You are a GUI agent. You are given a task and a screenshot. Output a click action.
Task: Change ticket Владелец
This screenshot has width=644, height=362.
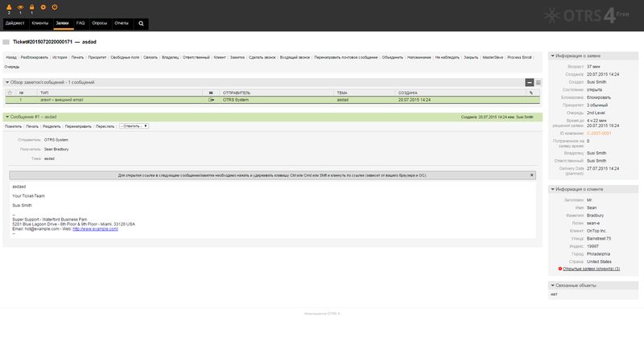170,57
